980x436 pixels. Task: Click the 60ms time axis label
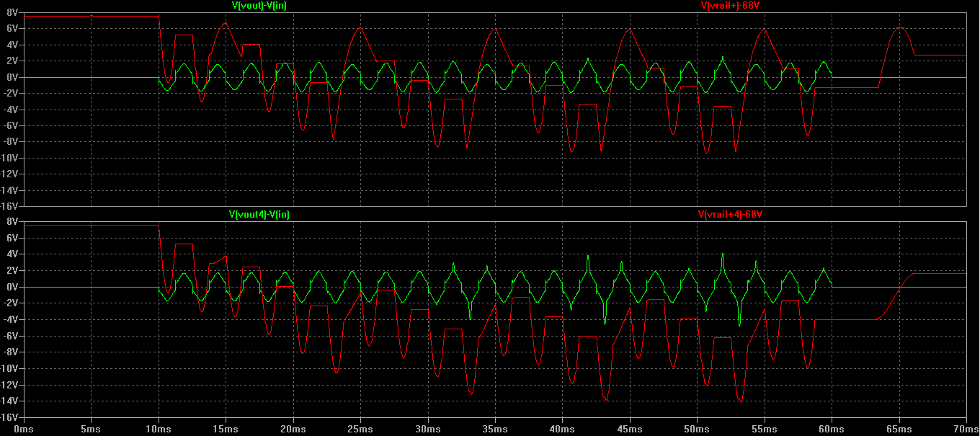[832, 429]
